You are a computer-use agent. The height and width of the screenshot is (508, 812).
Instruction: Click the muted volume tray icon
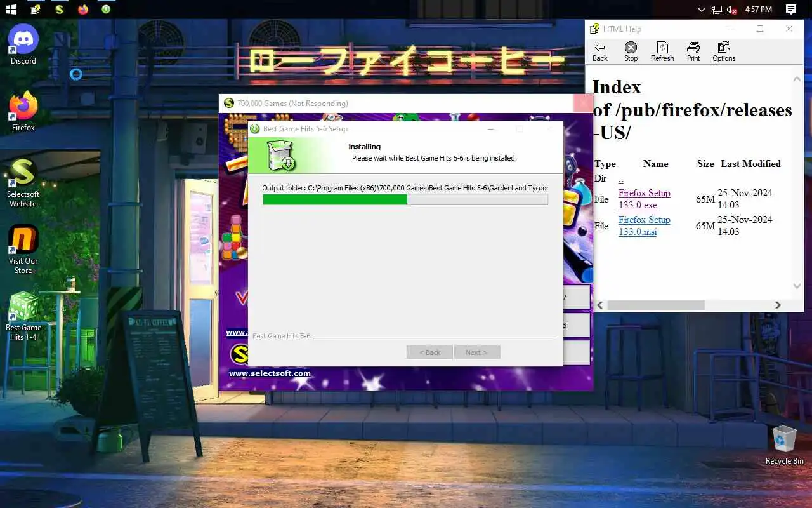(731, 10)
